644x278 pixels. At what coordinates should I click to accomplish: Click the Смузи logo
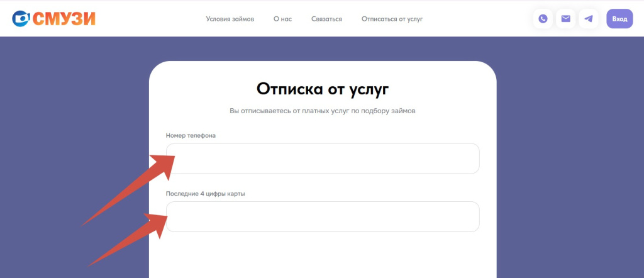point(54,19)
